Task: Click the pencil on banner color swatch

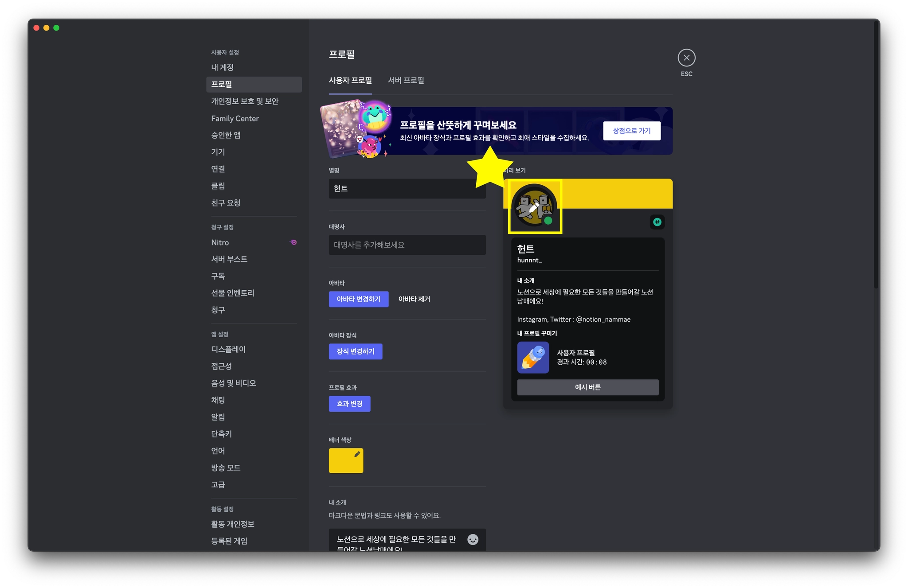Action: [x=357, y=454]
